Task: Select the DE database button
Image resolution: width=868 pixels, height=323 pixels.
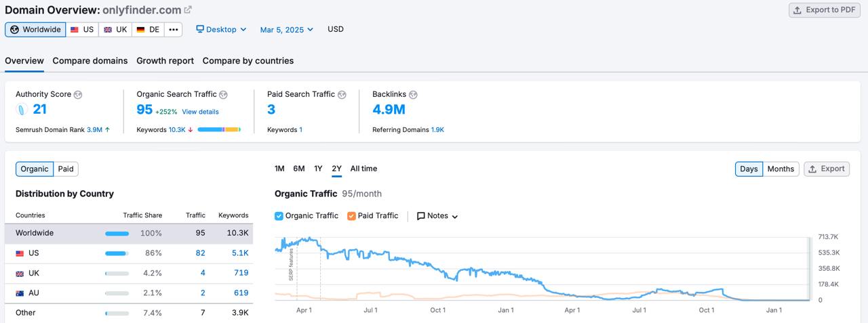Action: (148, 30)
